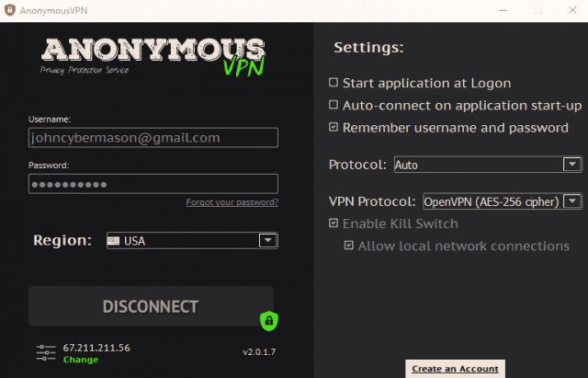Close the AnonymousVPN window
This screenshot has height=378, width=588.
coord(572,10)
